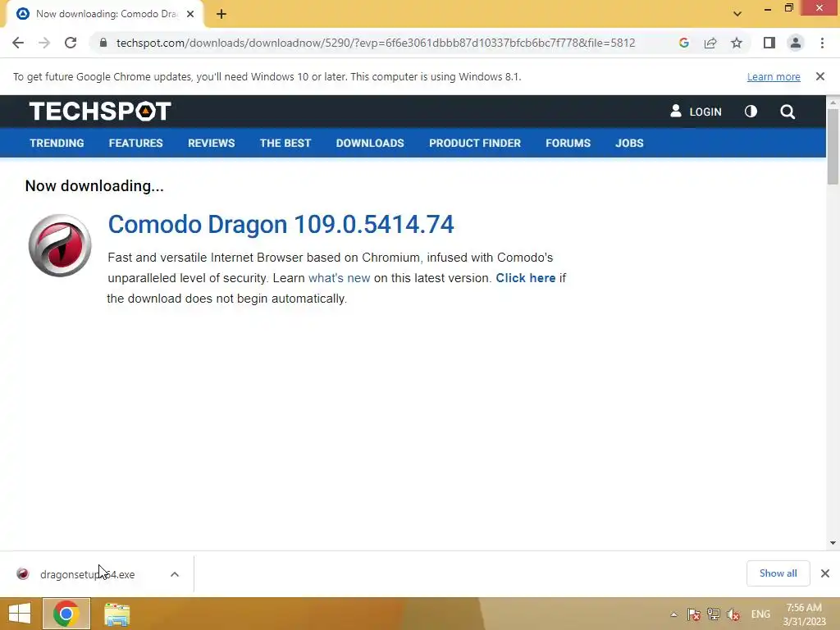Open Learn more about Chrome updates
Viewport: 840px width, 630px height.
tap(774, 76)
